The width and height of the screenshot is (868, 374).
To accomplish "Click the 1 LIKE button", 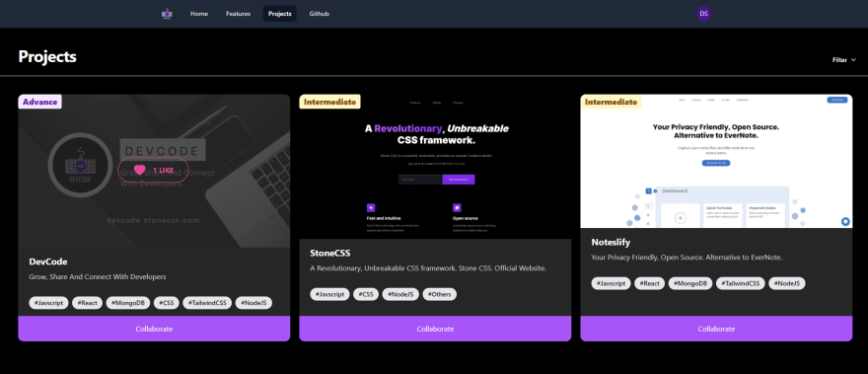I will click(153, 170).
